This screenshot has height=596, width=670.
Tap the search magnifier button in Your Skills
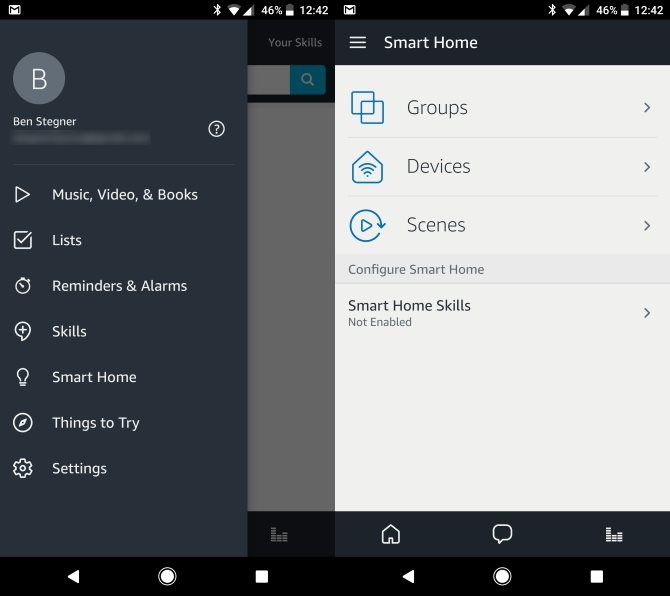point(308,79)
